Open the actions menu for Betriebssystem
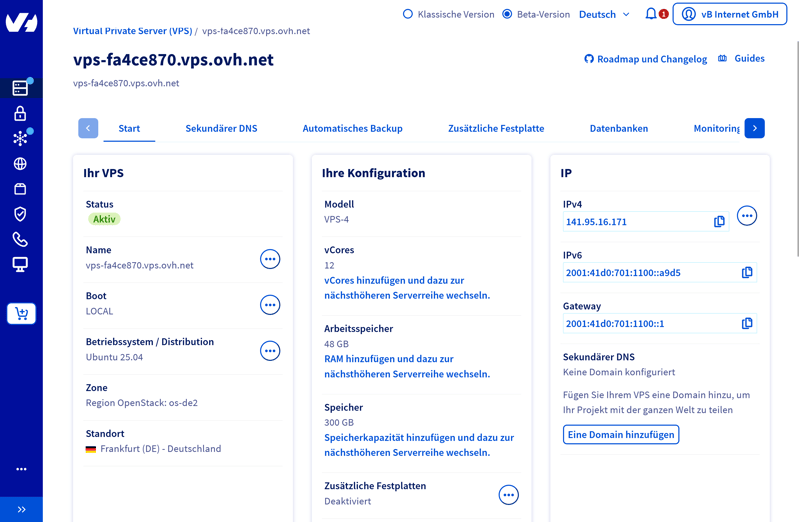The width and height of the screenshot is (800, 522). pyautogui.click(x=270, y=351)
